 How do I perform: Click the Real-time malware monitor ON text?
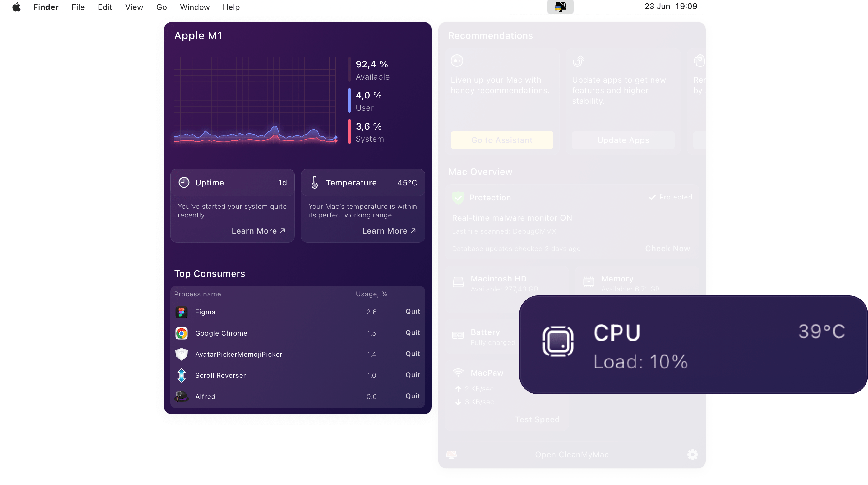click(512, 218)
